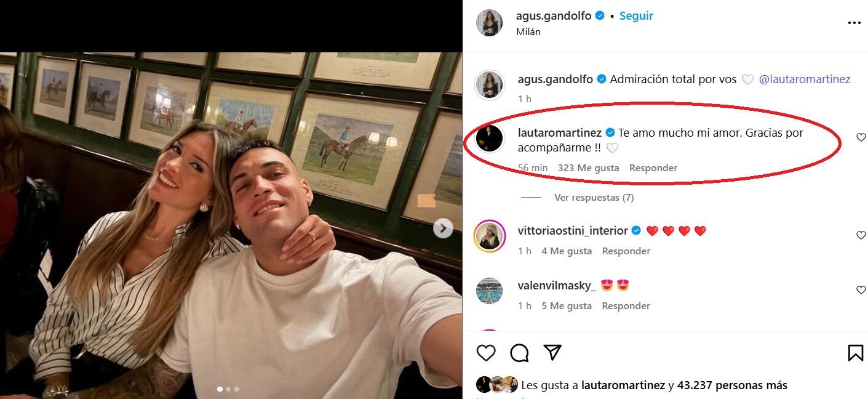Like vittoriaostini_interior's comment heart icon
Viewport: 868px width, 399px height.
coord(861,235)
